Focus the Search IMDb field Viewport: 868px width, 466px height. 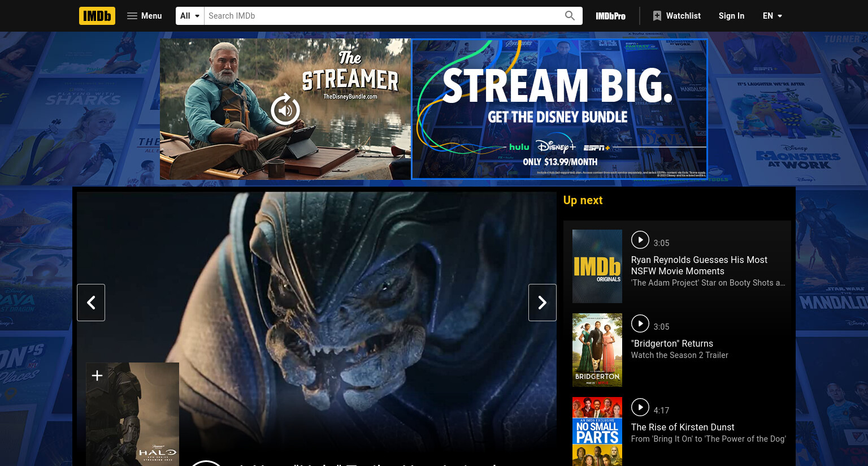tap(382, 16)
